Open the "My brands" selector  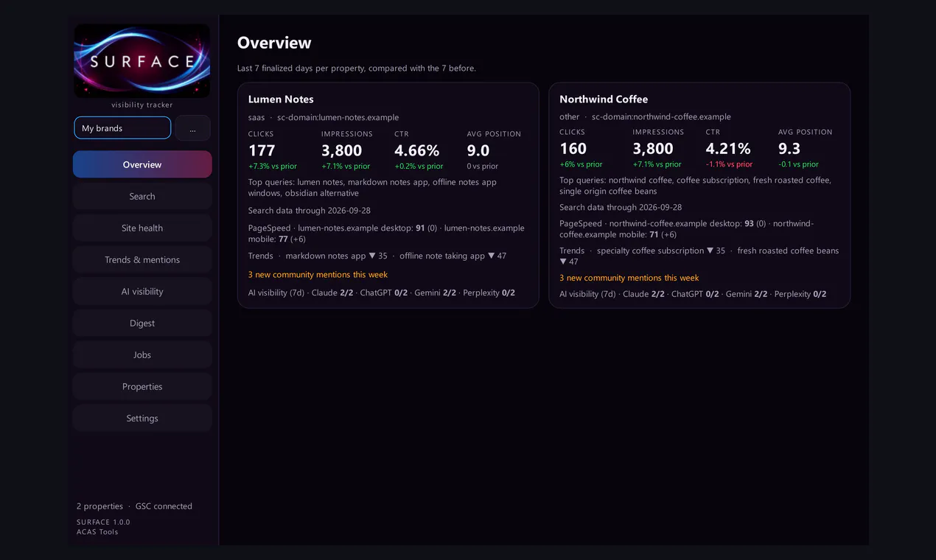[122, 127]
